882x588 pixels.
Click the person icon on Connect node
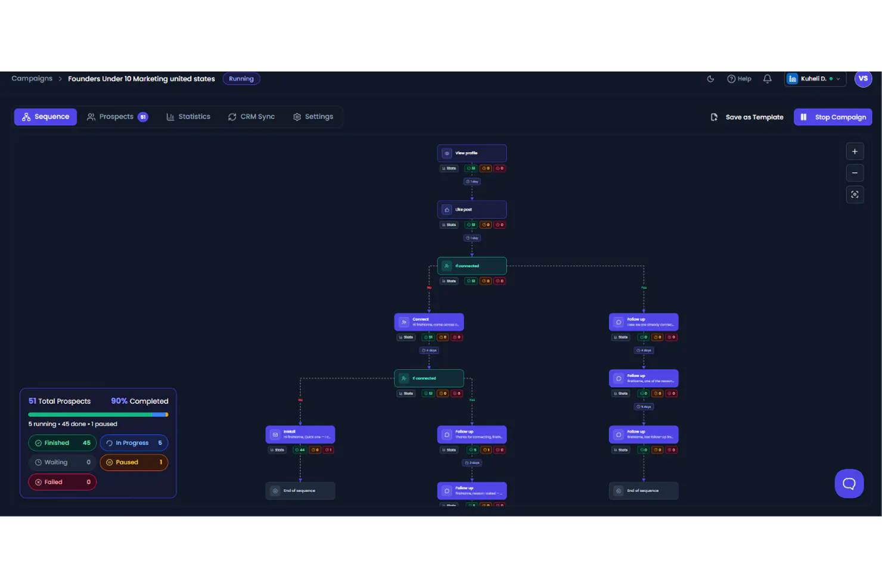point(404,322)
